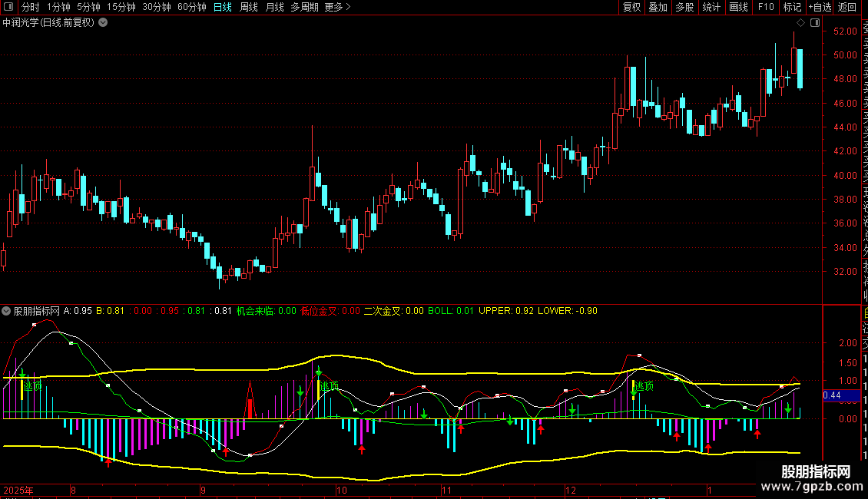Viewport: 868px width, 499px height.
Task: Switch to 月线 monthly chart
Action: point(274,7)
